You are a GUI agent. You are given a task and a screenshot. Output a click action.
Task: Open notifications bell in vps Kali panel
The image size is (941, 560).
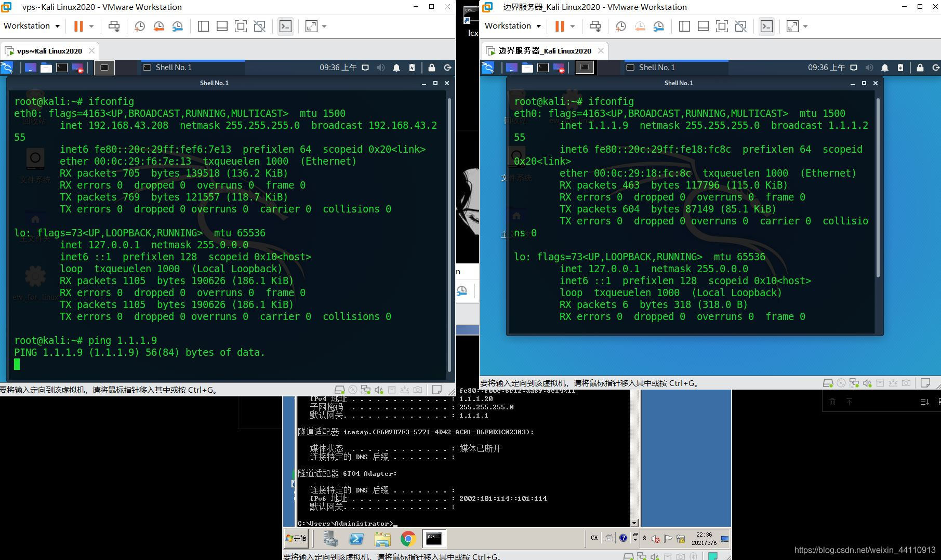pos(396,68)
